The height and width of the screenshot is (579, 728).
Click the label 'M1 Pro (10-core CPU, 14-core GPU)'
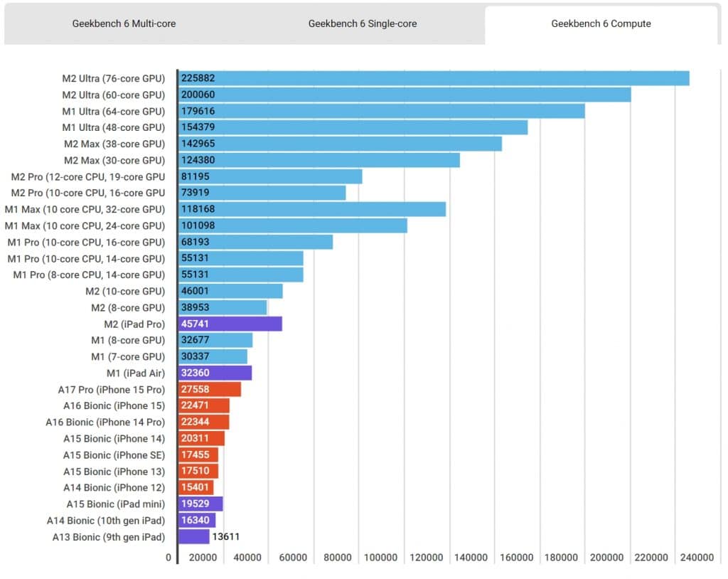click(x=86, y=259)
